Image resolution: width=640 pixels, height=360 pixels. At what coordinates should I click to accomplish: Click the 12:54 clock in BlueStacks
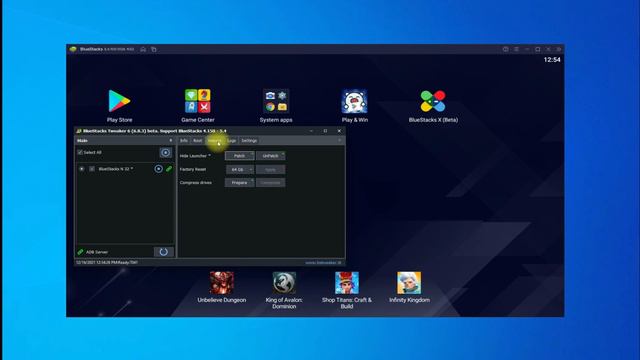pyautogui.click(x=552, y=60)
